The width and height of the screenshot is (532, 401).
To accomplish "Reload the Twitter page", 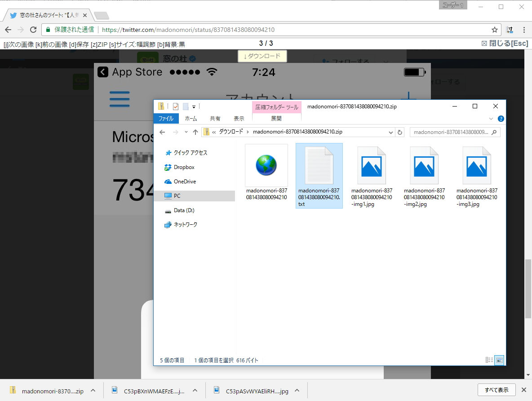I will coord(33,30).
